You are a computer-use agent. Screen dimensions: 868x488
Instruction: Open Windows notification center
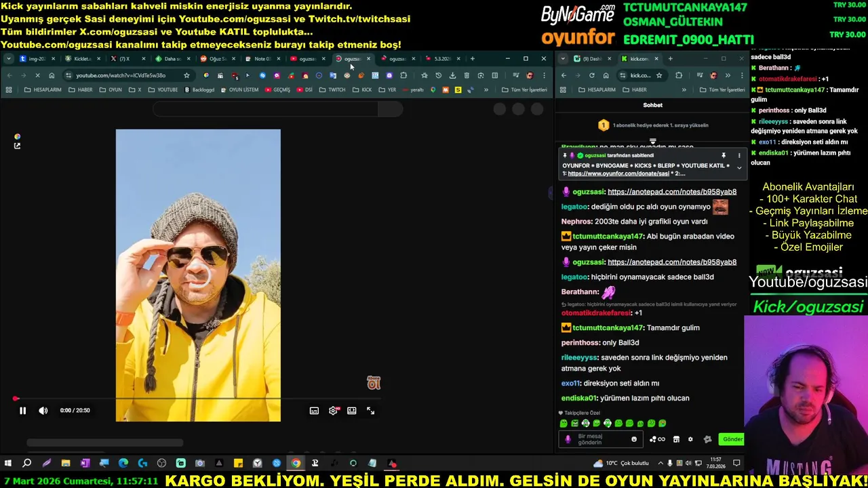coord(736,463)
